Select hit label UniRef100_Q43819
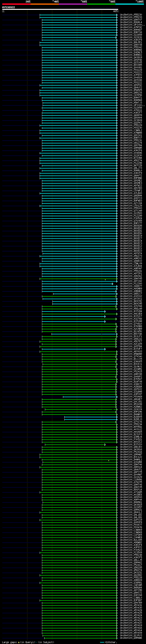 tap(131, 58)
